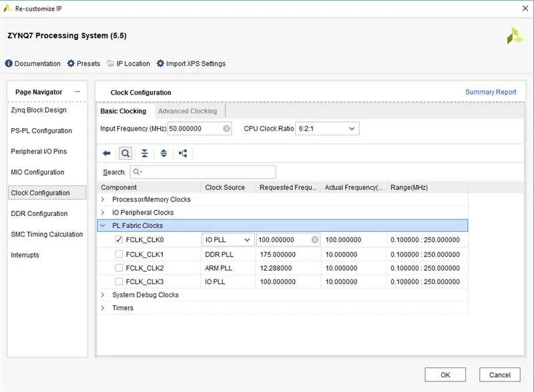Select Clock Configuration in navigator

pyautogui.click(x=47, y=193)
